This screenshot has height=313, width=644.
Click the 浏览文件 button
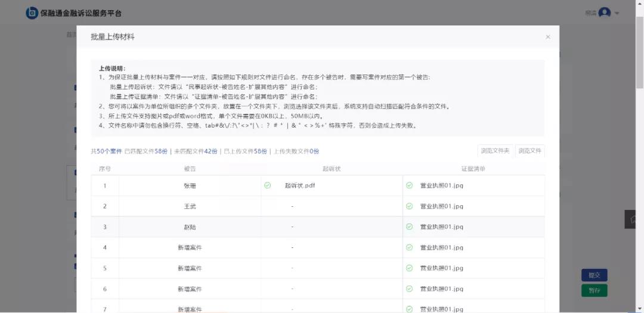pos(530,151)
